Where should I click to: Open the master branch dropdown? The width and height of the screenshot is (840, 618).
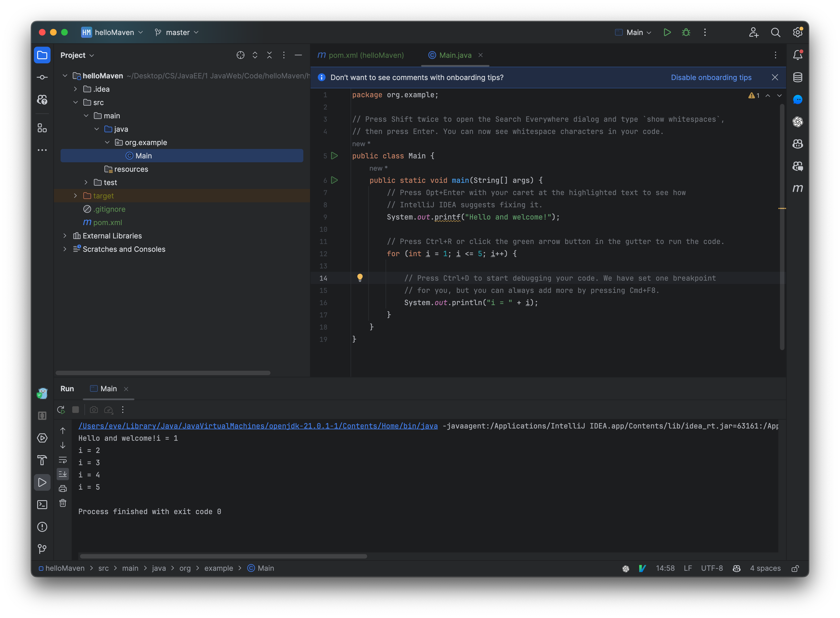(x=176, y=33)
